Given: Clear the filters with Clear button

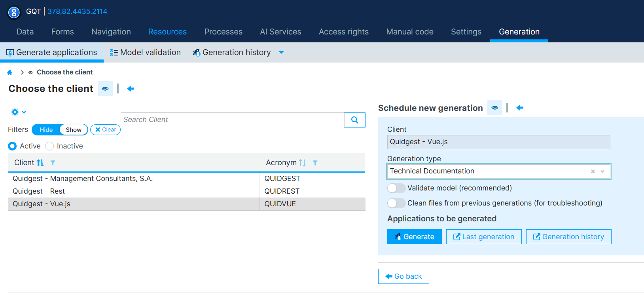Looking at the screenshot, I should [x=105, y=129].
